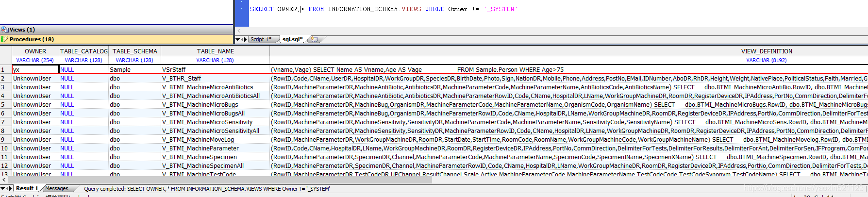Click the VSrStaff view definition cell
Screen dimensions: 868x197
568,69
